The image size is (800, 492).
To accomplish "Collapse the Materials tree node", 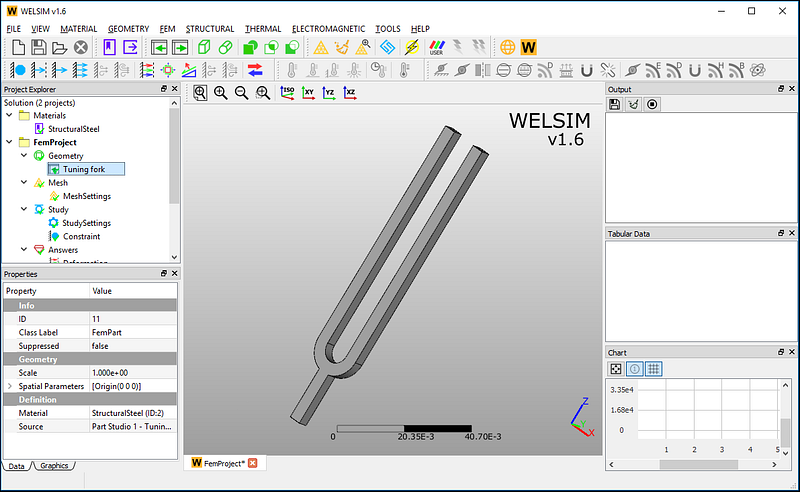I will [9, 115].
